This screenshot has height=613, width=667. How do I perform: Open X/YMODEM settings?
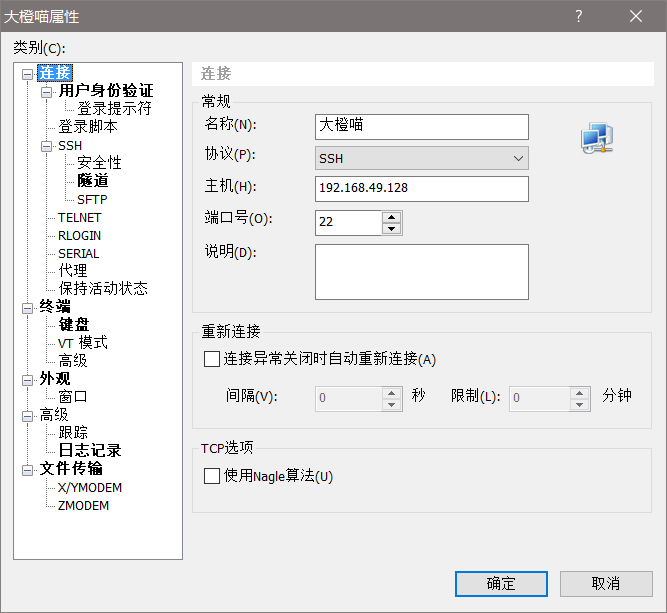90,488
